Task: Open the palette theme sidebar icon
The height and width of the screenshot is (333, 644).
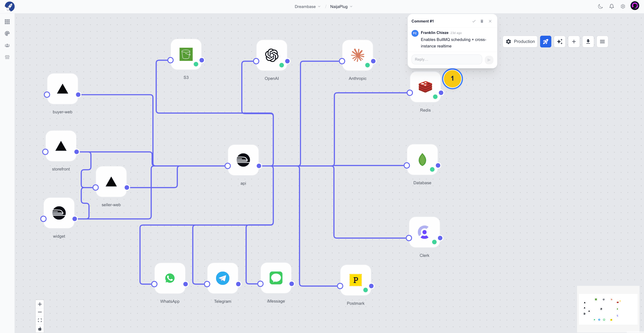Action: [x=7, y=33]
